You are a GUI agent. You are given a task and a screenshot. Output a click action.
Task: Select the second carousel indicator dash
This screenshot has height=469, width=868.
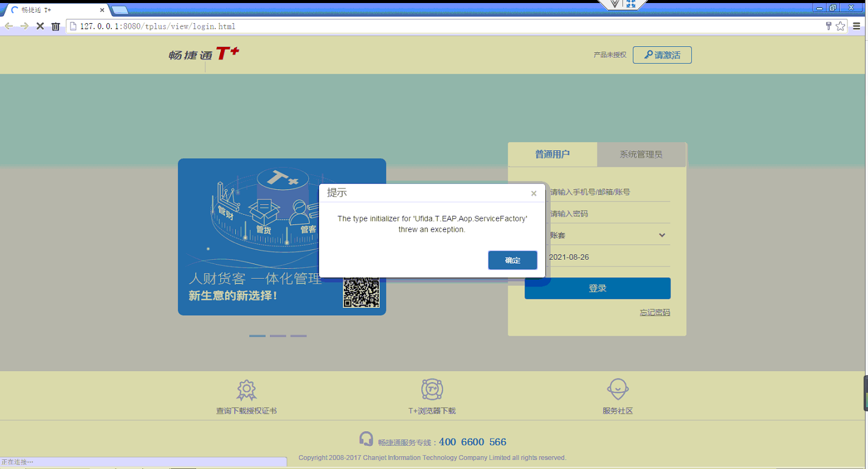click(x=278, y=336)
